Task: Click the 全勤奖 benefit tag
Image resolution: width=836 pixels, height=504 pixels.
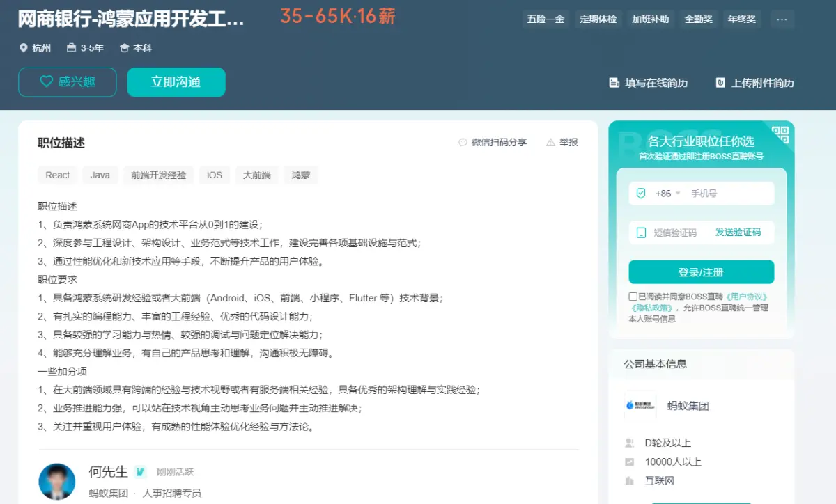Action: coord(699,19)
